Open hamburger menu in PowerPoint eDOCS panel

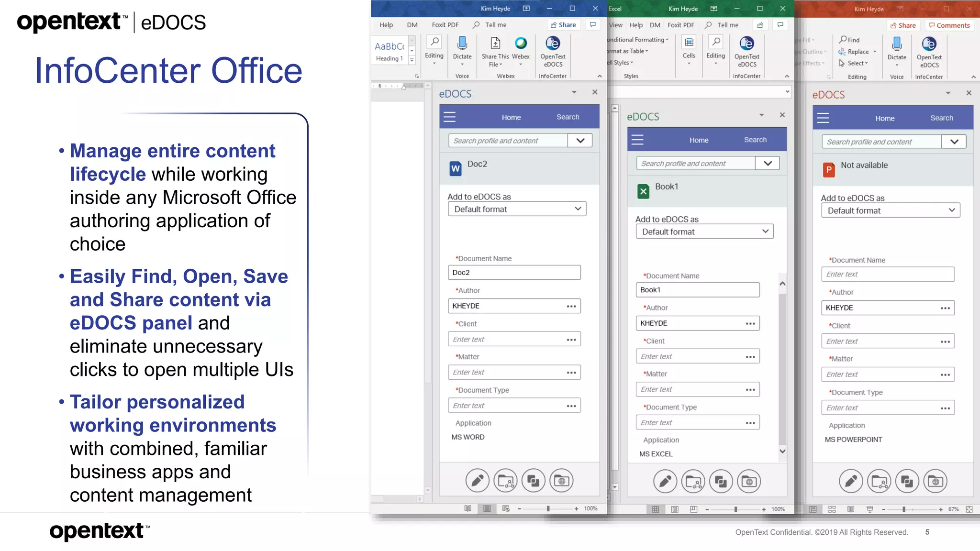(823, 118)
